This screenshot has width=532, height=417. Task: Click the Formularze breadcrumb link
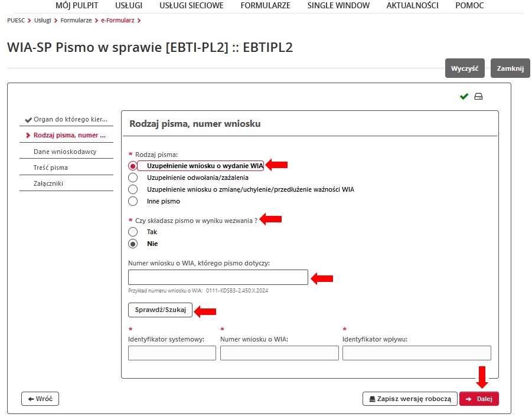(74, 21)
